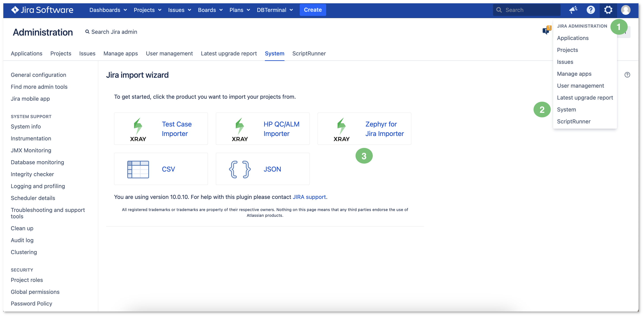Click the JIRA support link

(309, 197)
